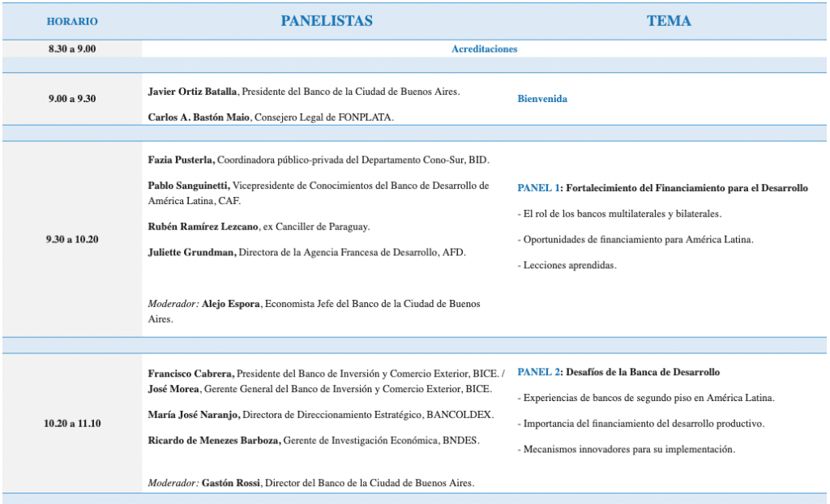Click the name Javier Ortiz Batalla

tap(192, 91)
